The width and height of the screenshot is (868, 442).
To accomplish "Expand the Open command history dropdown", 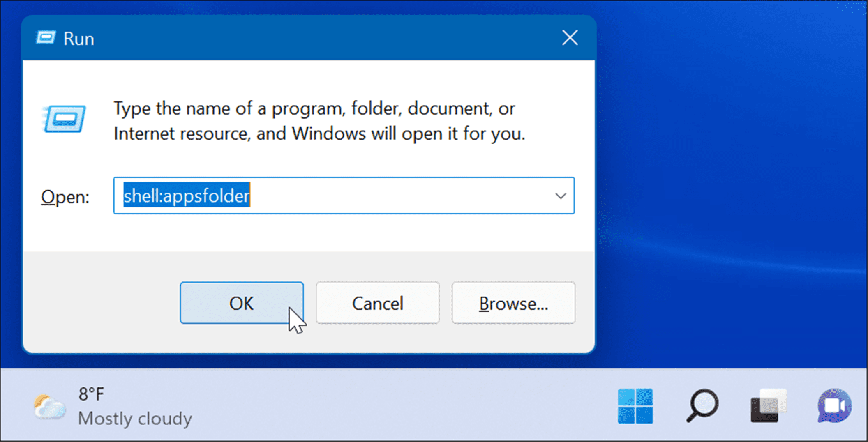I will (x=561, y=196).
